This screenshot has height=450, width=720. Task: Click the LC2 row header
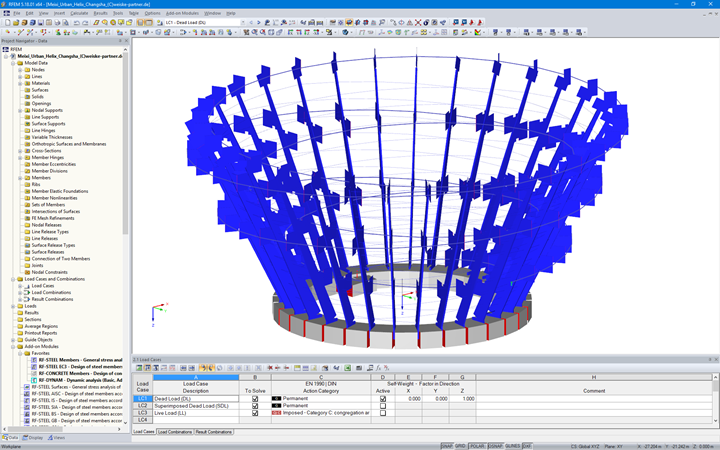point(142,406)
